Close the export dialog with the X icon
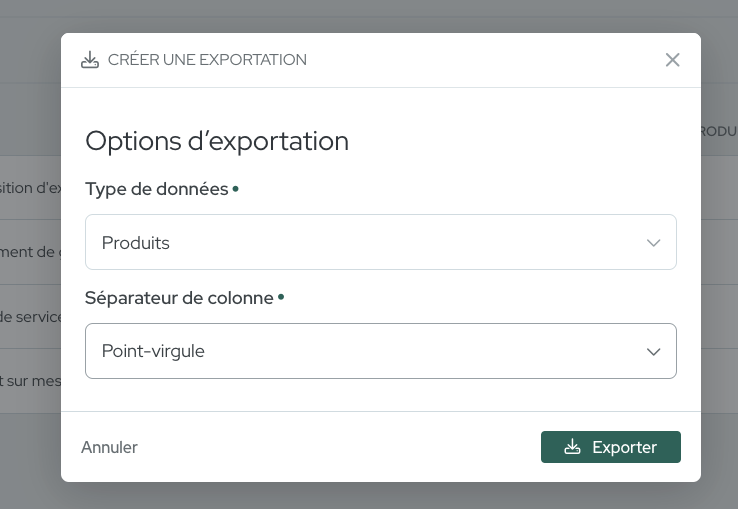Viewport: 738px width, 509px height. point(672,60)
